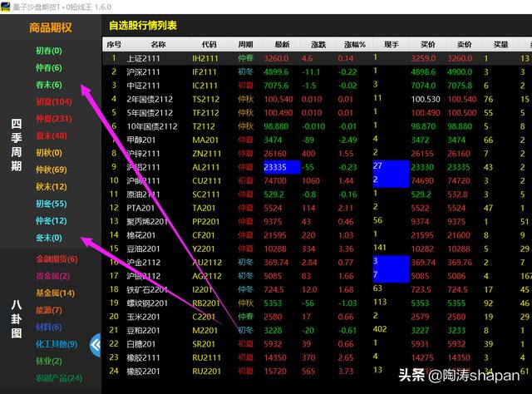
Task: Open 农副产品(24) sector group
Action: pyautogui.click(x=59, y=378)
